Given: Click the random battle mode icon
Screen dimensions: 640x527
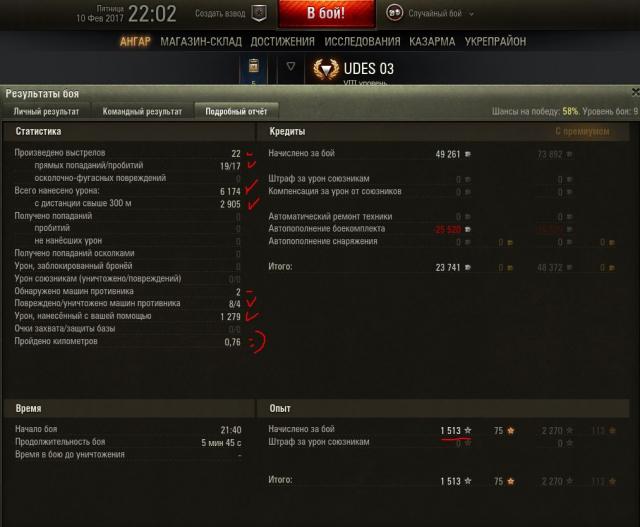Looking at the screenshot, I should point(394,13).
